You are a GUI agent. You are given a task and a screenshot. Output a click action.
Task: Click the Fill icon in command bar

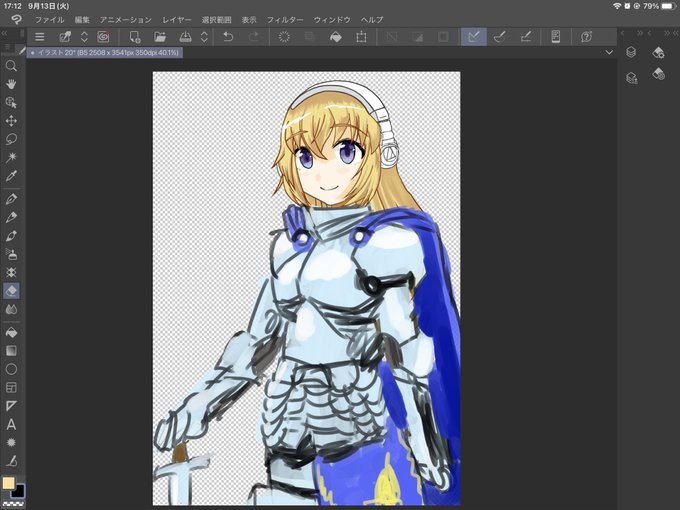[336, 37]
